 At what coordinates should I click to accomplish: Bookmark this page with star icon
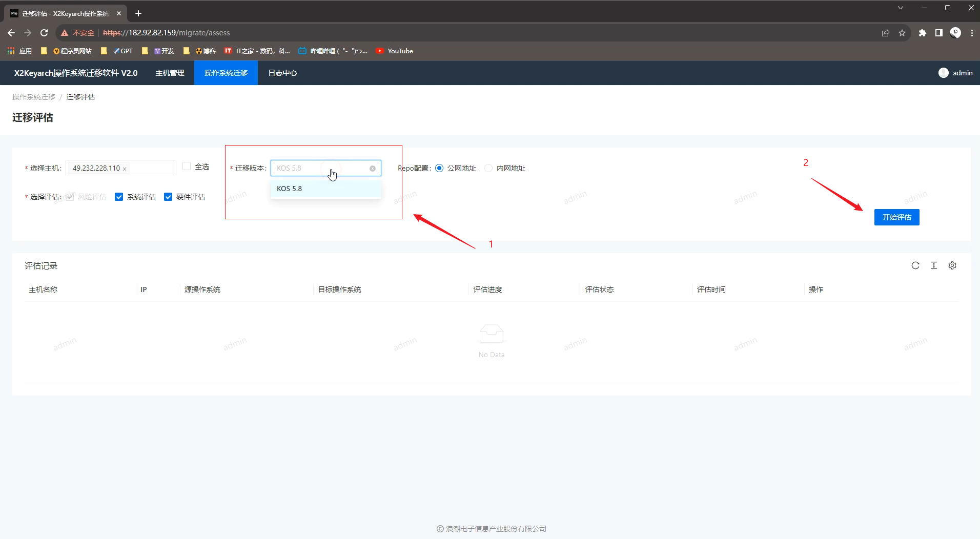click(902, 33)
